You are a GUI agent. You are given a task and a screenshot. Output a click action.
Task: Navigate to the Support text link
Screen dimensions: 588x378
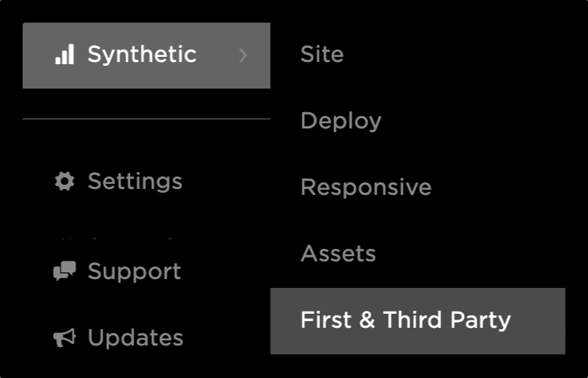tap(134, 272)
